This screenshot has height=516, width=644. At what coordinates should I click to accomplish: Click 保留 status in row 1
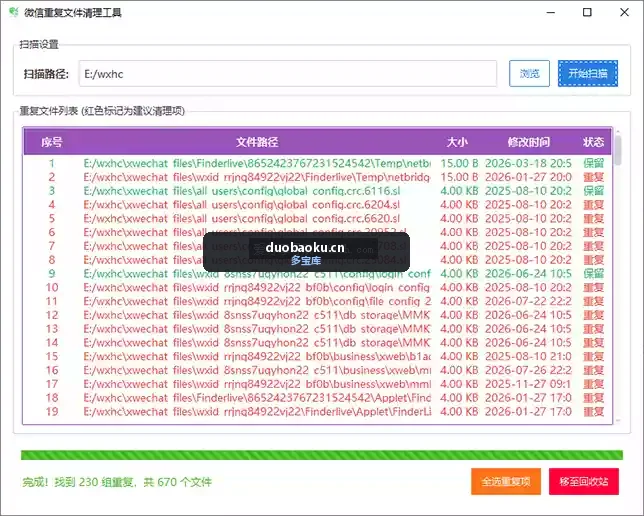[593, 163]
